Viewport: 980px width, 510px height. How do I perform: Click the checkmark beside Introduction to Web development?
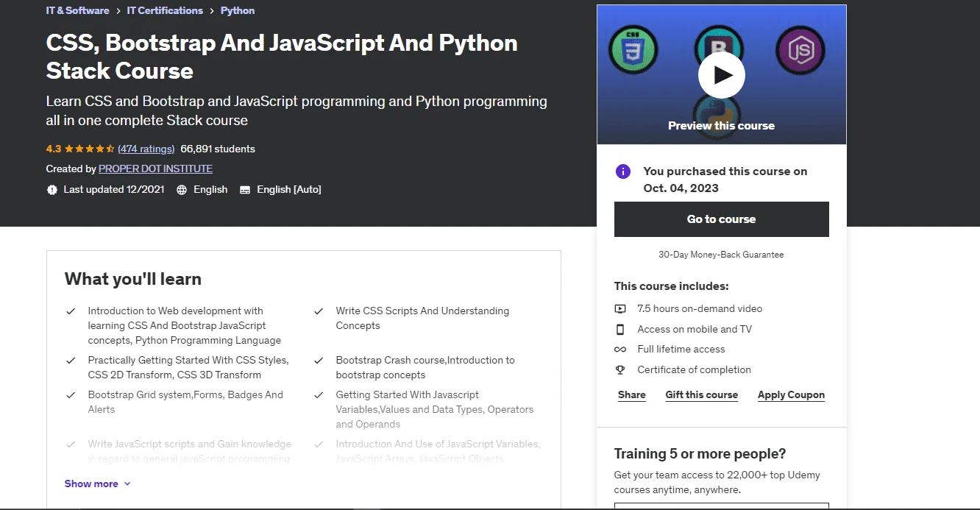[x=71, y=311]
